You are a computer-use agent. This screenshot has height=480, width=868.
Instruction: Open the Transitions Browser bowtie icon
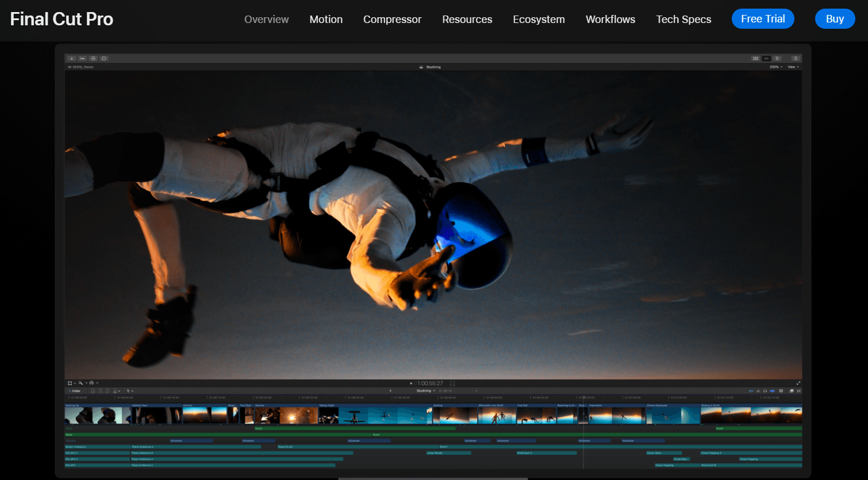pos(798,391)
